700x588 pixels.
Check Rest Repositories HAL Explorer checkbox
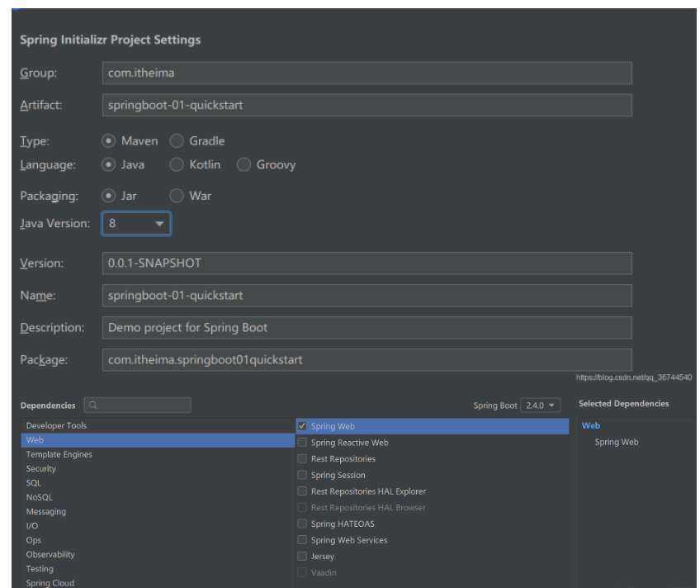click(x=302, y=491)
